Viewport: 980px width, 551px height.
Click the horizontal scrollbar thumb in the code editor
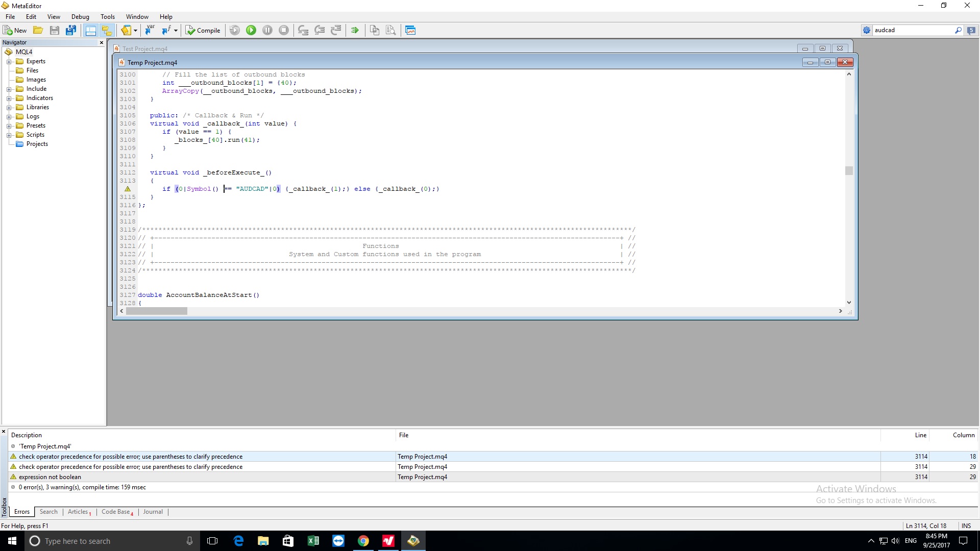[157, 311]
